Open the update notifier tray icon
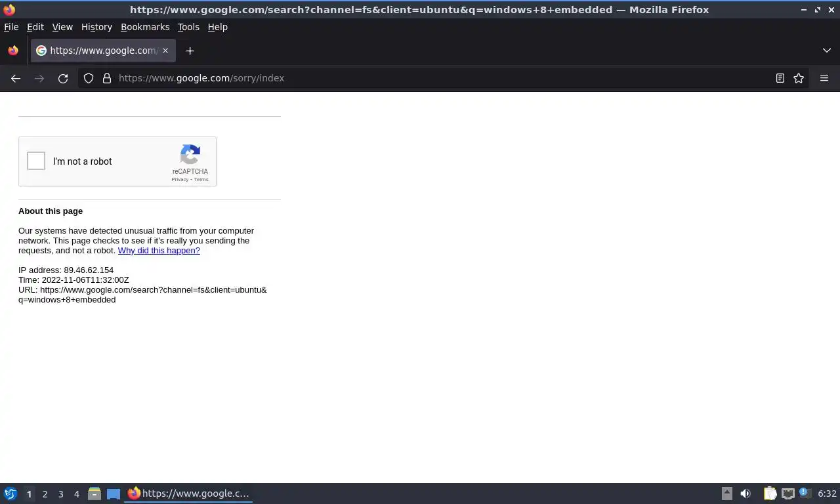Image resolution: width=840 pixels, height=504 pixels. (805, 493)
